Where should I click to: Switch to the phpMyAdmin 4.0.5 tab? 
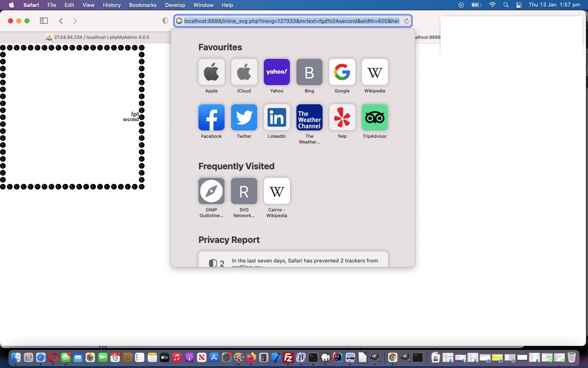point(97,37)
